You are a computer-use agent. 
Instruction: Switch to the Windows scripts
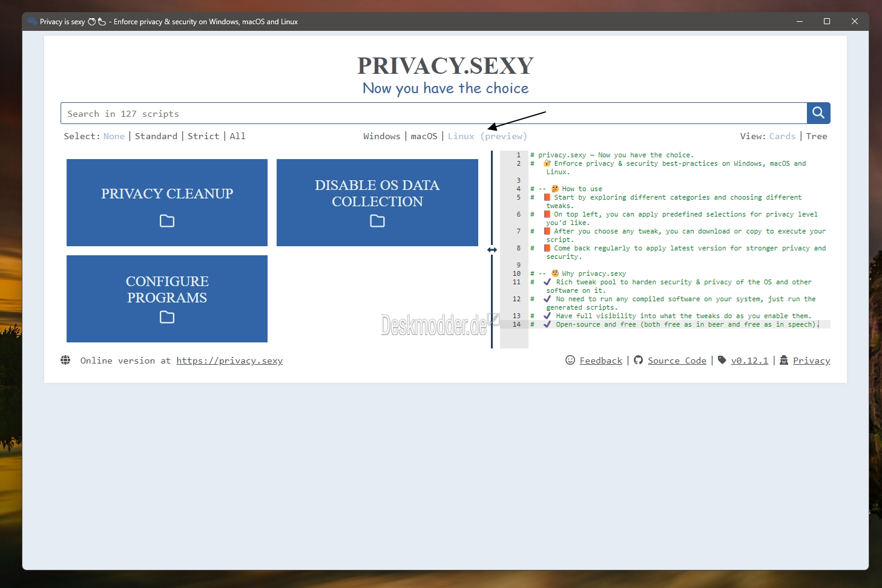[381, 136]
